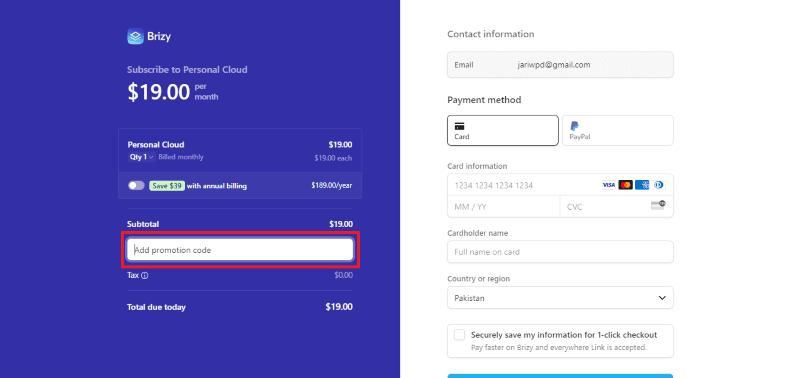Select the PayPal payment method tab
The image size is (800, 378).
pos(618,131)
